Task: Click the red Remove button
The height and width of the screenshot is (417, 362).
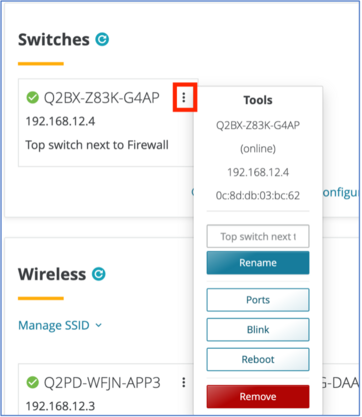Action: tap(258, 397)
